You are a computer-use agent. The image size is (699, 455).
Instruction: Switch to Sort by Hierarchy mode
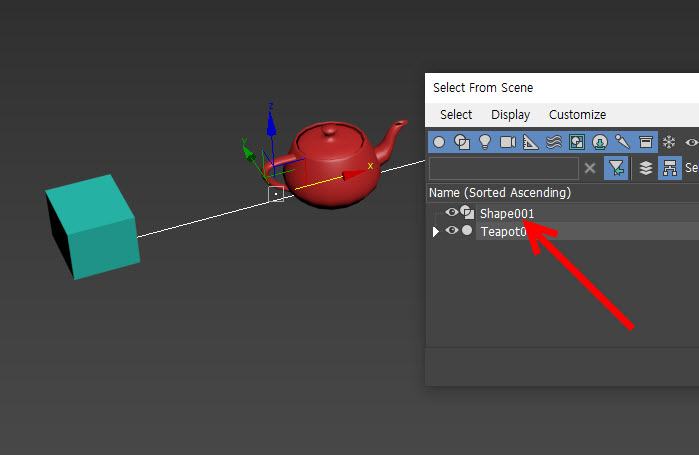[x=670, y=168]
